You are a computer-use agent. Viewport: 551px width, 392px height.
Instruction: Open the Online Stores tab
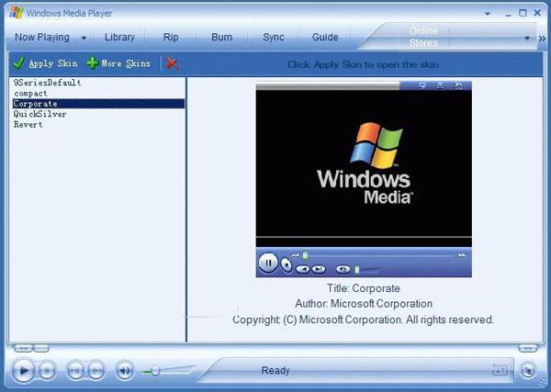click(x=423, y=37)
